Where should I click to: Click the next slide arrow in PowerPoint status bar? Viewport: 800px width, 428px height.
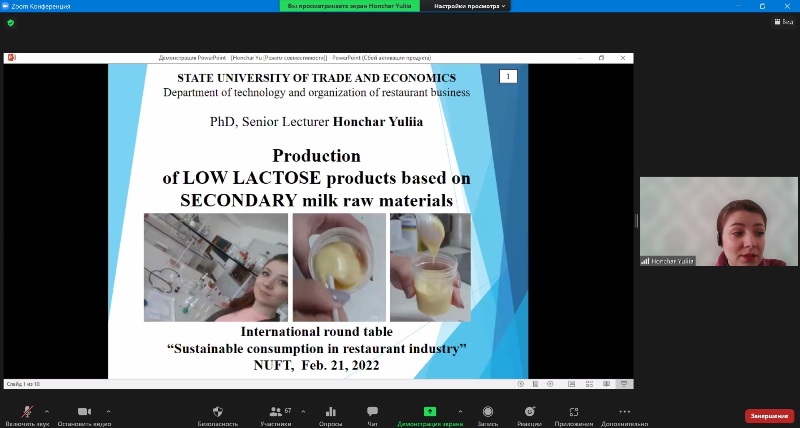tap(550, 384)
